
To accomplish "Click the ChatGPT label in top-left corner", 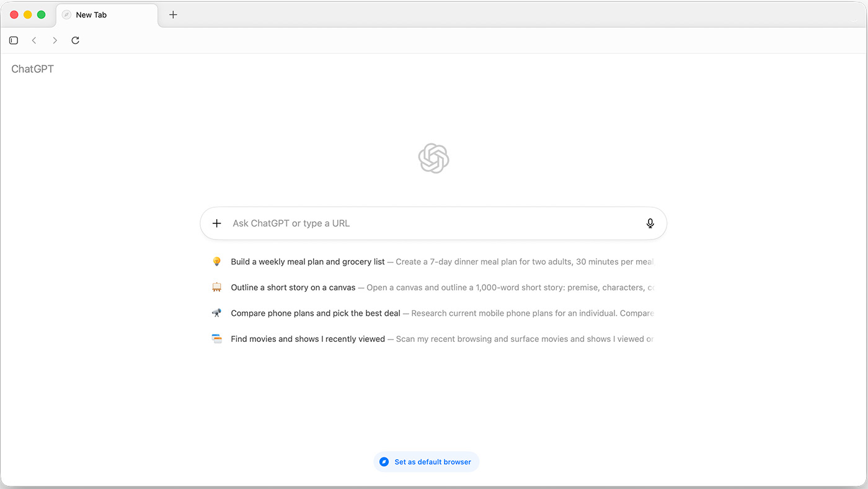I will click(32, 69).
